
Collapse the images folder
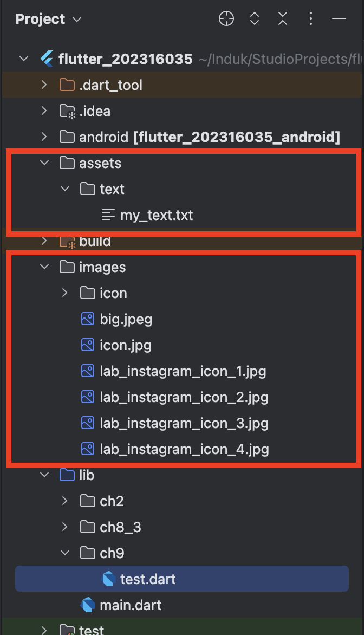pyautogui.click(x=44, y=267)
